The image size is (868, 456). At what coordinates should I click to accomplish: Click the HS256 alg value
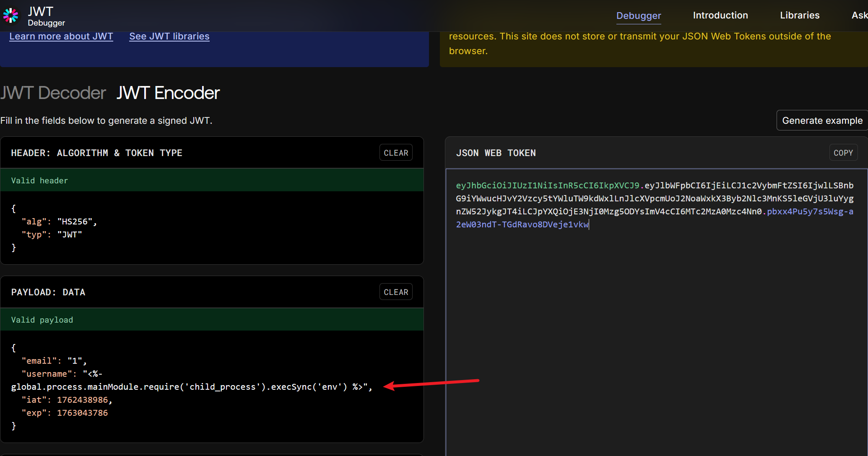(x=75, y=221)
